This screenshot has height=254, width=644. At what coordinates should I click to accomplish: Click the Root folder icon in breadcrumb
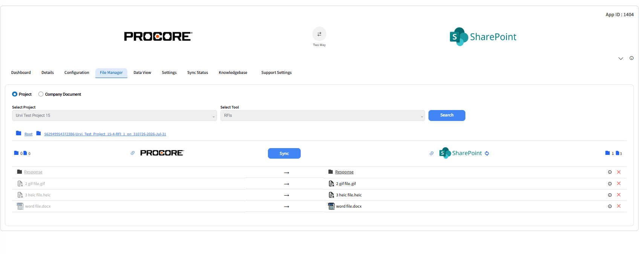tap(18, 133)
